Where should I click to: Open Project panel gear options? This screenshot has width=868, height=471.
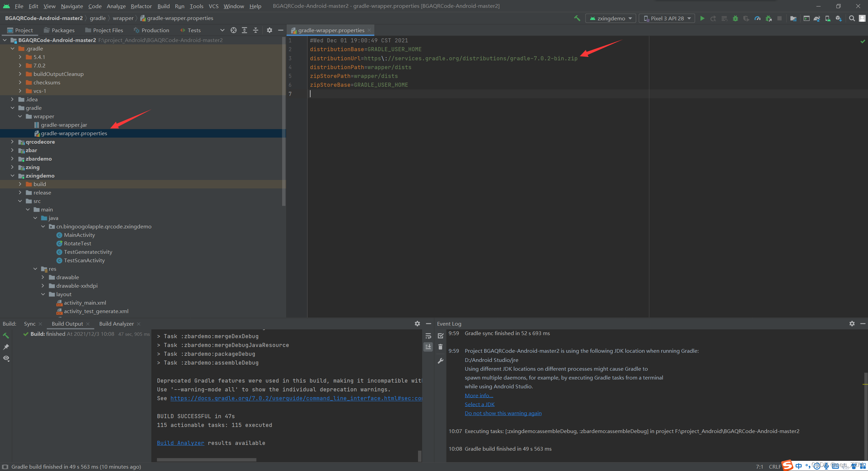coord(269,30)
